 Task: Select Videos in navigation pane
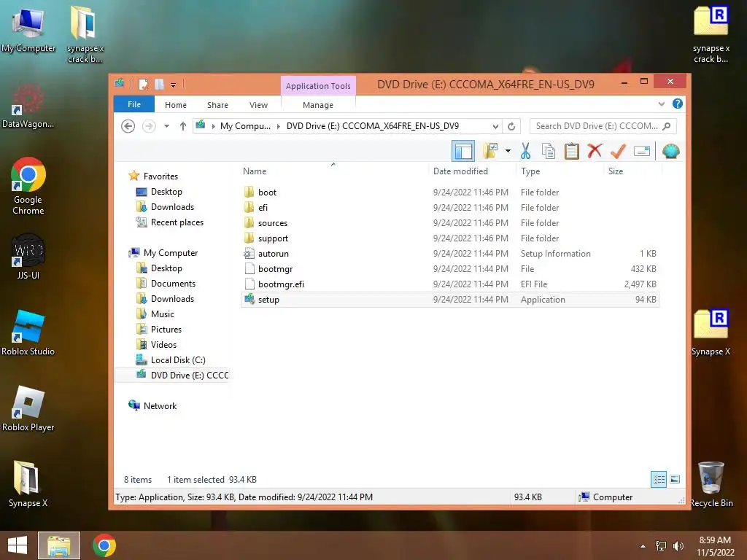click(163, 344)
